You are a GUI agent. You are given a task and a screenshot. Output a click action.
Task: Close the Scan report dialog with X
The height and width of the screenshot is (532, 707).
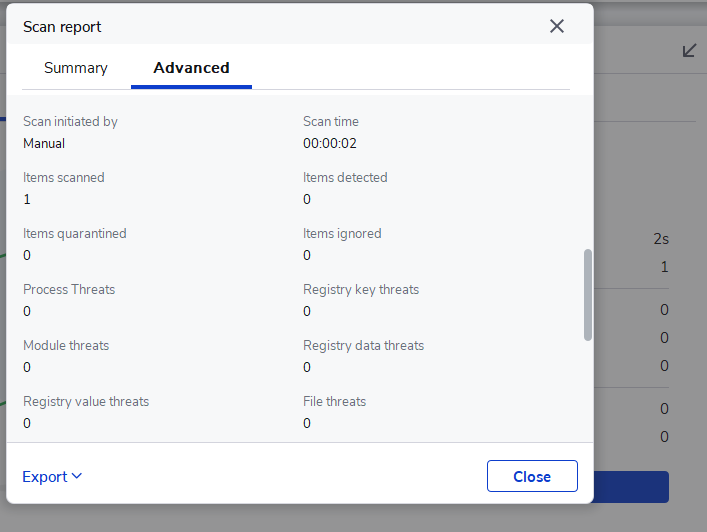[557, 26]
